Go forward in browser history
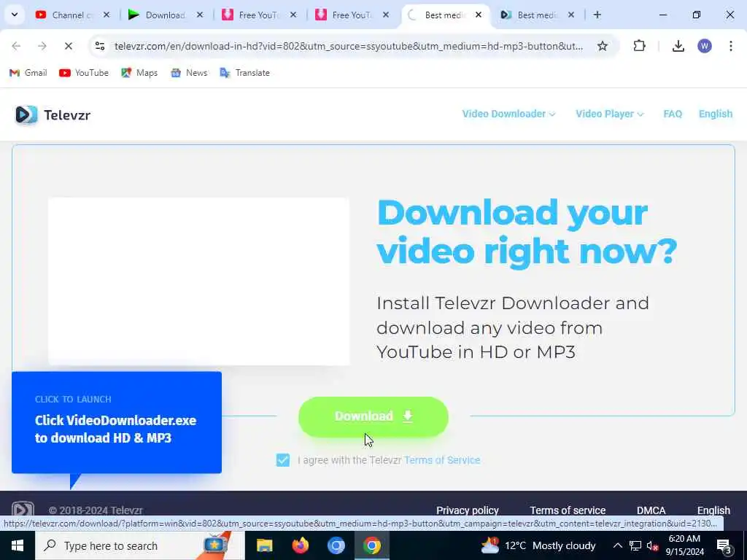 tap(42, 46)
